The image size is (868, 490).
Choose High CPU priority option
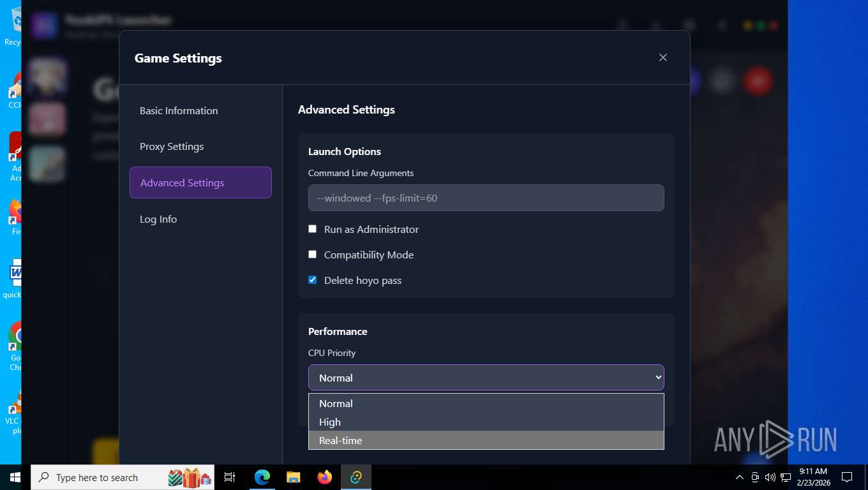[x=486, y=422]
